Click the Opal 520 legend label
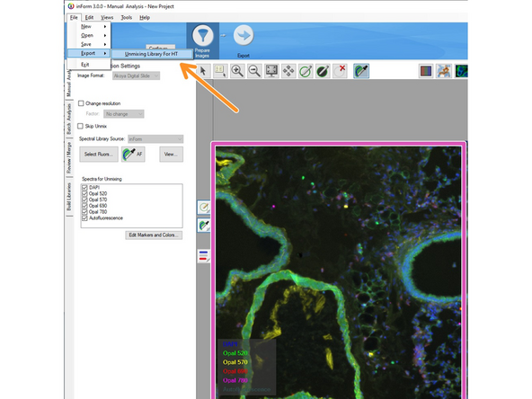Viewport: 532px width, 399px height. click(x=235, y=353)
